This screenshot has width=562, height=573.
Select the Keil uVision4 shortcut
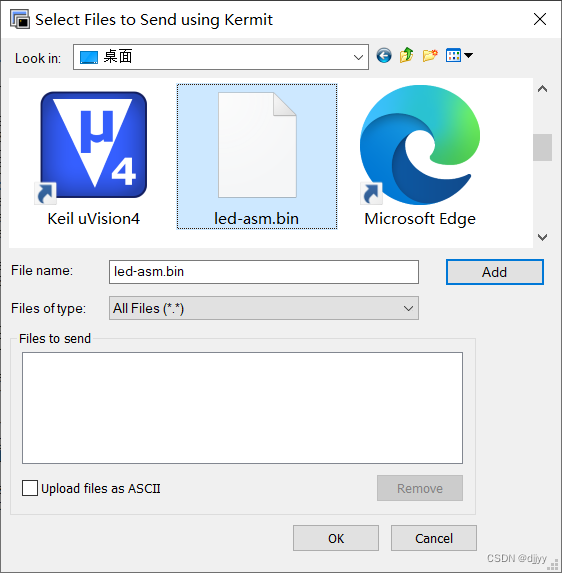pyautogui.click(x=94, y=158)
